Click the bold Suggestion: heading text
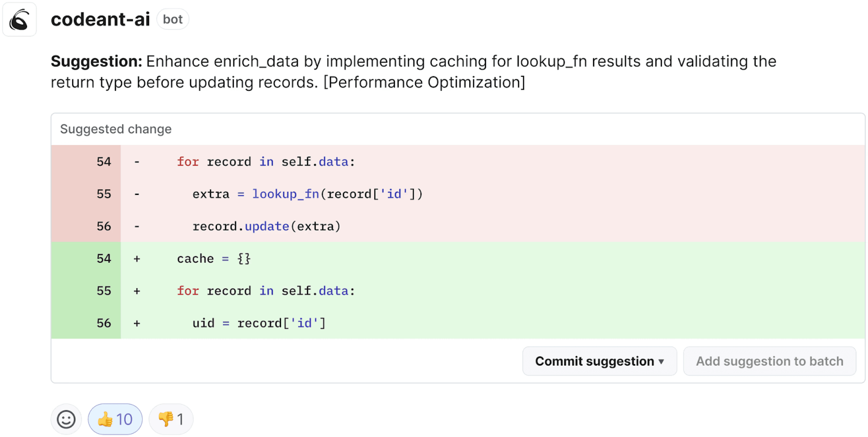Screen dimensions: 868x437 pos(96,62)
